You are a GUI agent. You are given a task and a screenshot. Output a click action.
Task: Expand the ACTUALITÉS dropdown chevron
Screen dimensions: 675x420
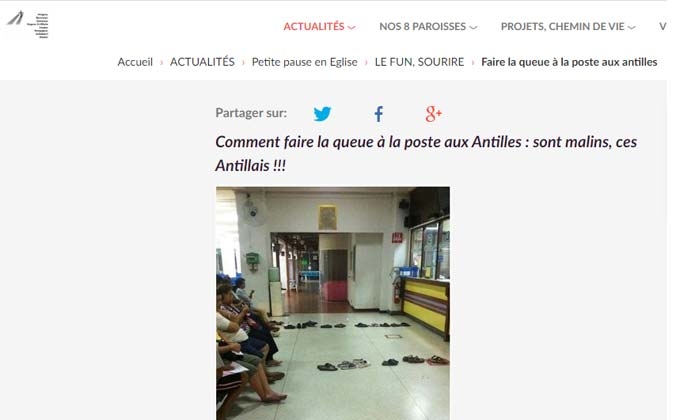tap(352, 28)
